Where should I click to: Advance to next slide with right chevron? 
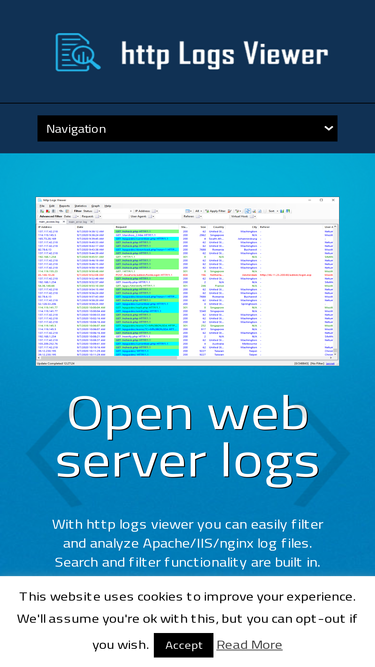(x=322, y=453)
